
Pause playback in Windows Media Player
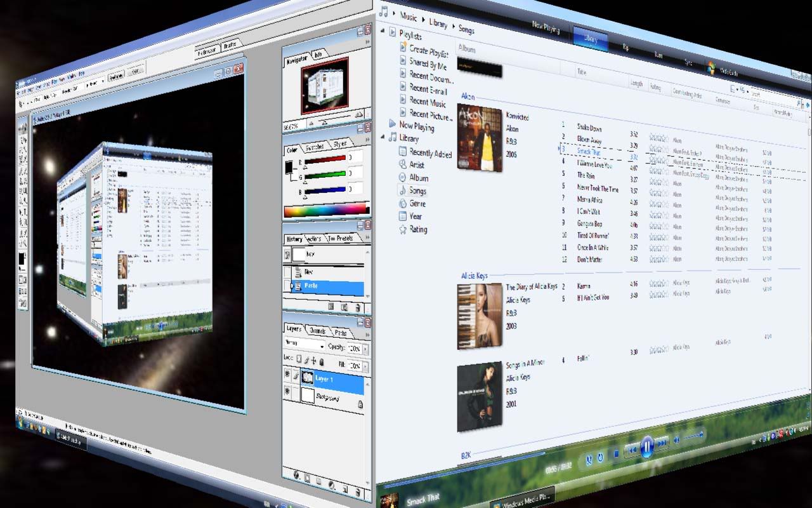[x=647, y=446]
